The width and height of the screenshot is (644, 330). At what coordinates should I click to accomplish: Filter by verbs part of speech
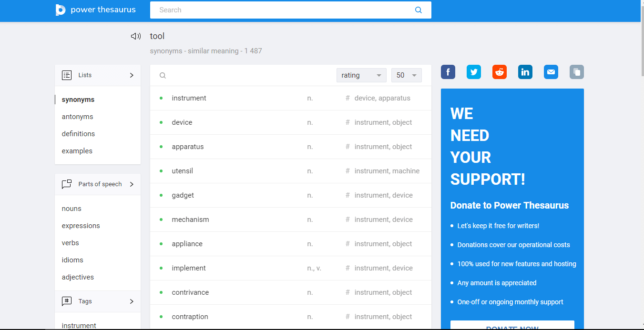coord(70,243)
